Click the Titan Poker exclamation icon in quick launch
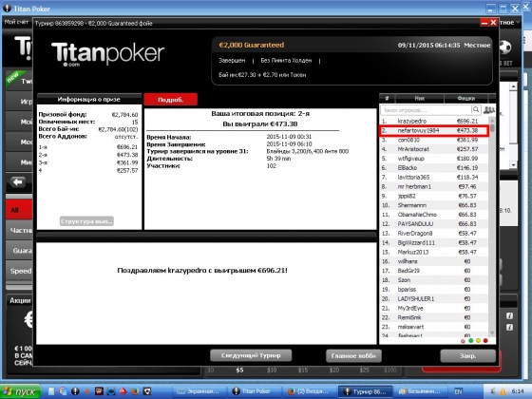The height and width of the screenshot is (399, 532). pos(75,391)
